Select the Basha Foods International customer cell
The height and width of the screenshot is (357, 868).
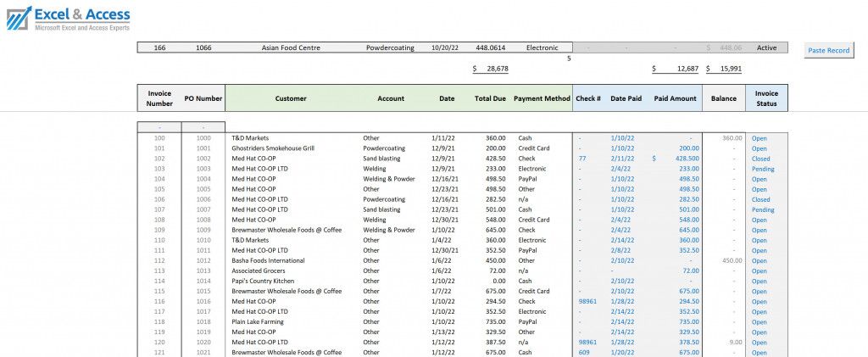coord(268,260)
